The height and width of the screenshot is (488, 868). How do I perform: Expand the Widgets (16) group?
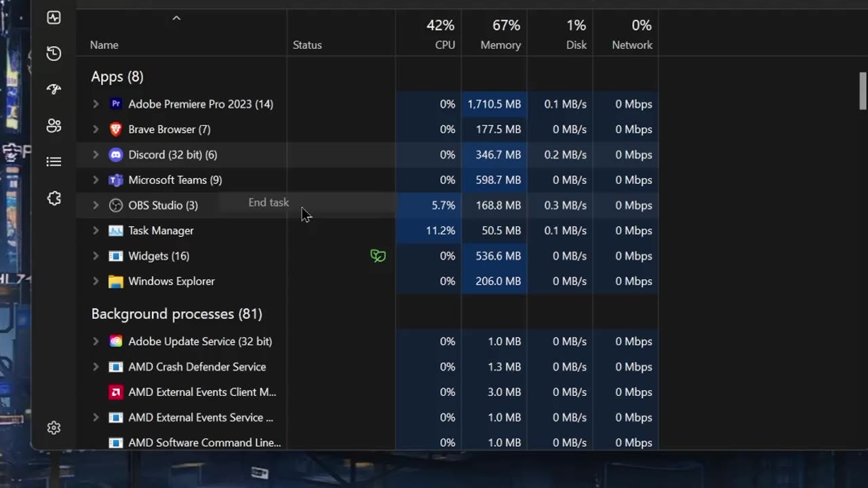click(96, 256)
